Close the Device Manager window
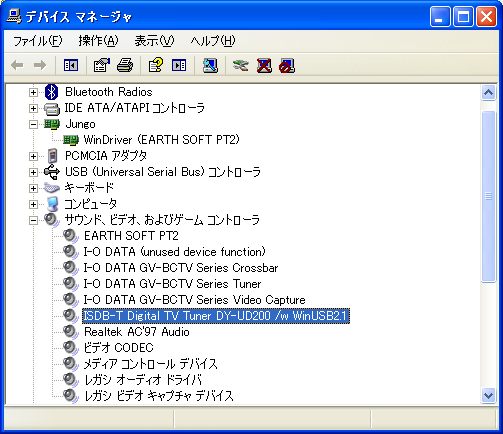503x434 pixels. pos(486,16)
